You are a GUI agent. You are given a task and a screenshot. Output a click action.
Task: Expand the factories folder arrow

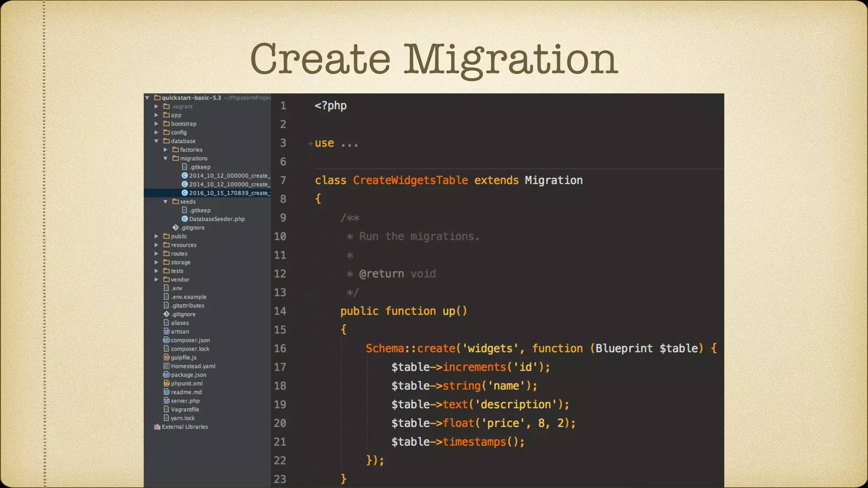[165, 150]
